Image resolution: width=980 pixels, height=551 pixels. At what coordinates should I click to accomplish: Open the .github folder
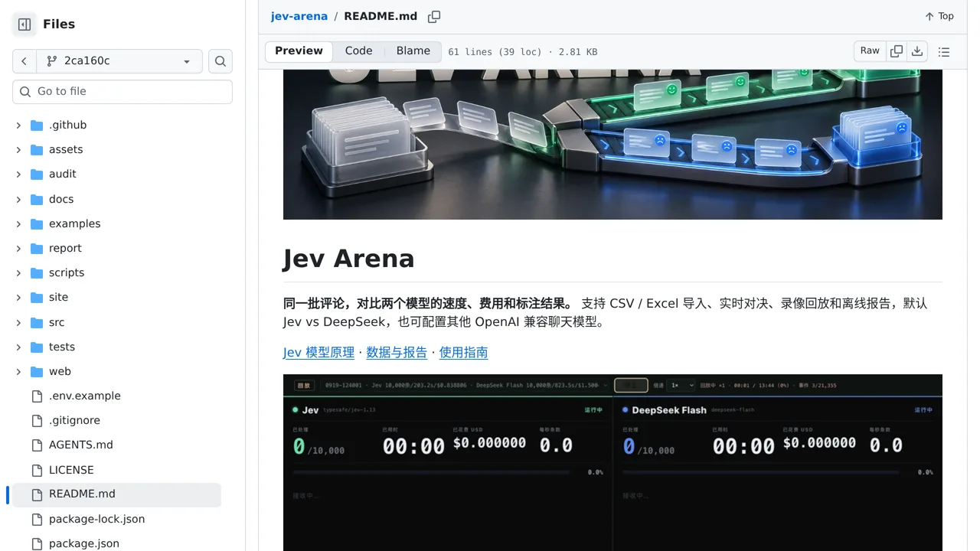point(67,125)
